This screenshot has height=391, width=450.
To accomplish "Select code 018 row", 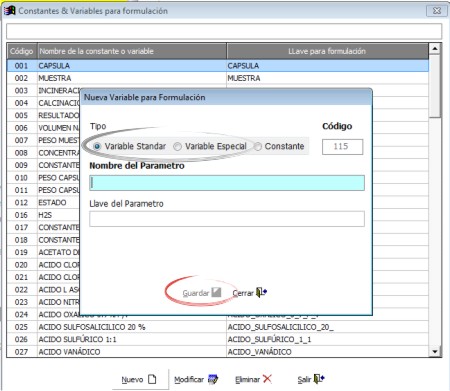I will (x=21, y=240).
